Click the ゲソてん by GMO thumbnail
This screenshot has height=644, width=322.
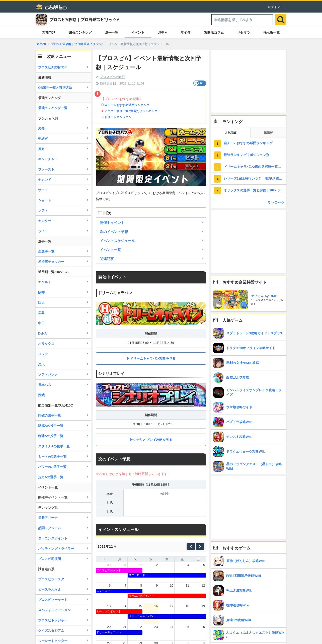[230, 300]
